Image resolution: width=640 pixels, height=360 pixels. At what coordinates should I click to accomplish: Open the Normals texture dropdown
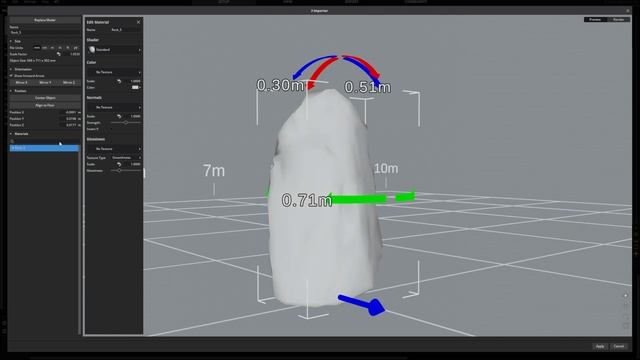tap(114, 107)
